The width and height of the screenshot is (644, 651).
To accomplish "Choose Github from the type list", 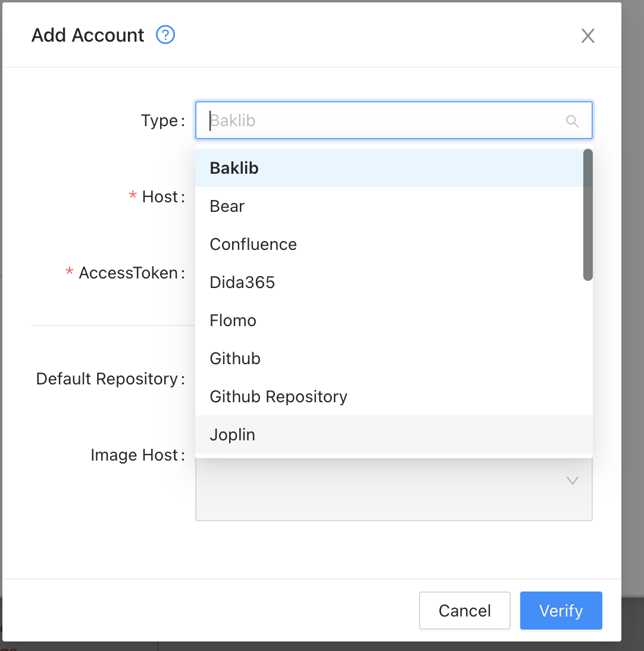I will click(x=235, y=358).
